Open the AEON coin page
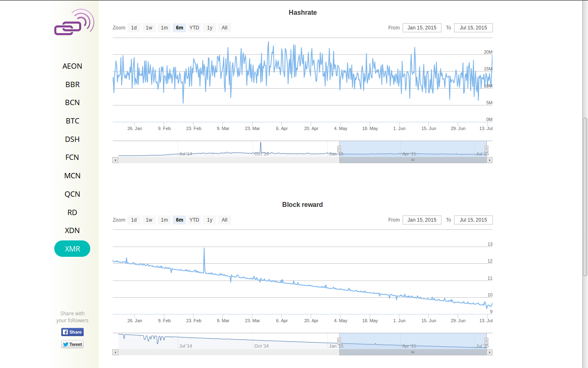588x368 pixels. pyautogui.click(x=72, y=66)
